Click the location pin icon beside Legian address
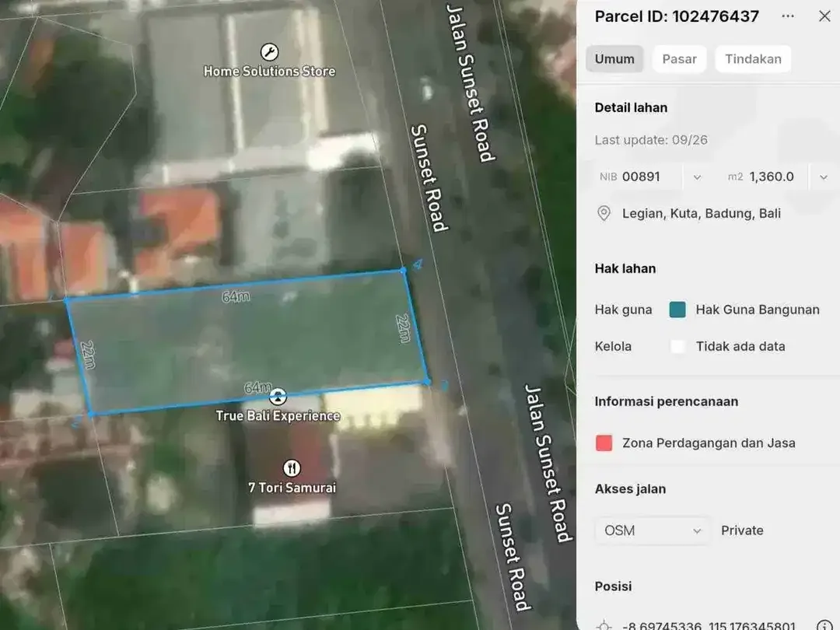This screenshot has width=840, height=630. coord(604,213)
